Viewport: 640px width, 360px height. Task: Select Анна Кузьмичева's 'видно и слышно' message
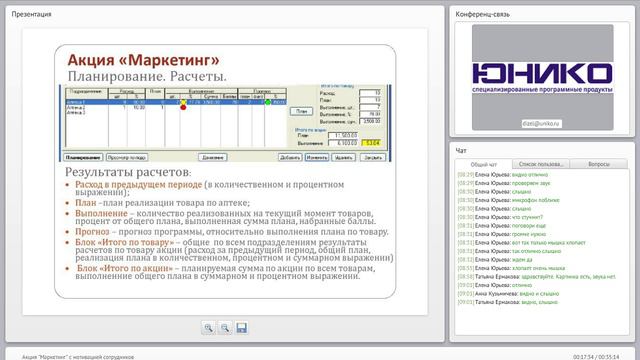540,294
